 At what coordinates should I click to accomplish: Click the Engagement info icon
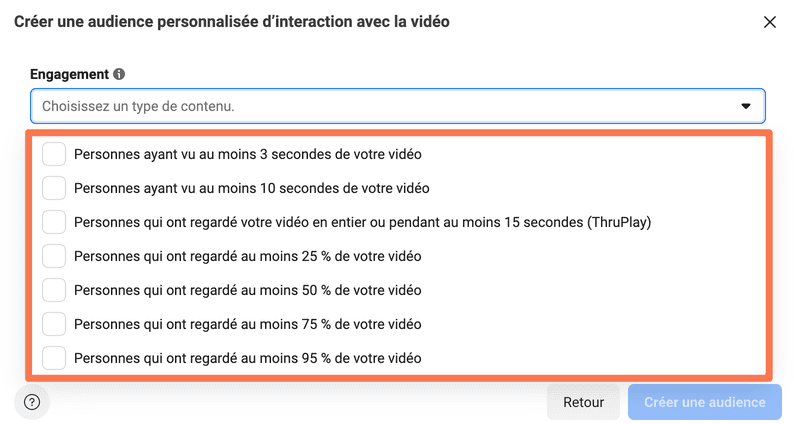119,74
